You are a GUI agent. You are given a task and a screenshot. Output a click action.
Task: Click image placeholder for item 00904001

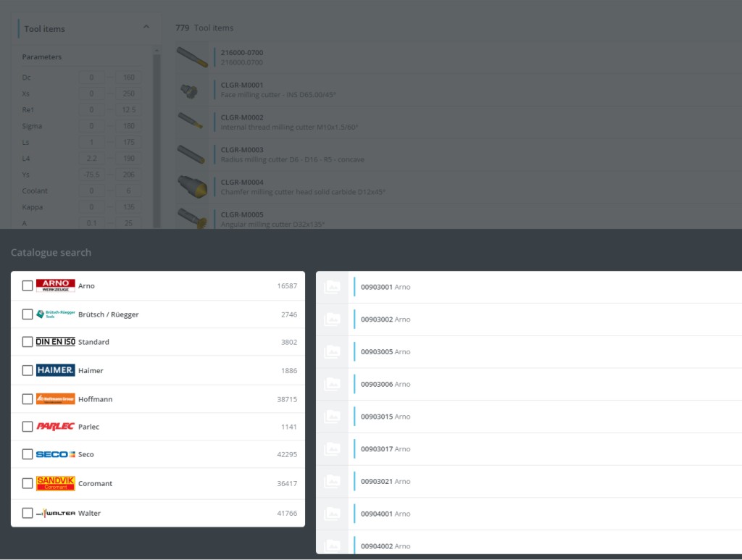coord(332,514)
